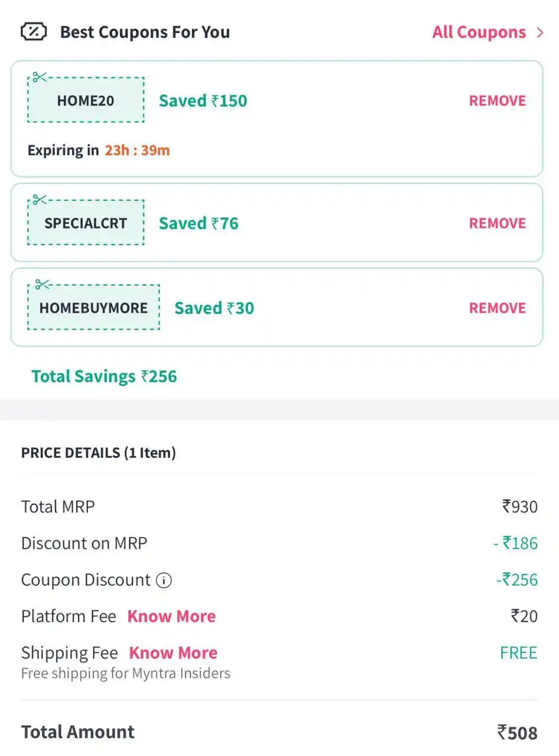Viewport: 559px width, 756px height.
Task: Open Know More for Shipping Fee
Action: point(173,653)
